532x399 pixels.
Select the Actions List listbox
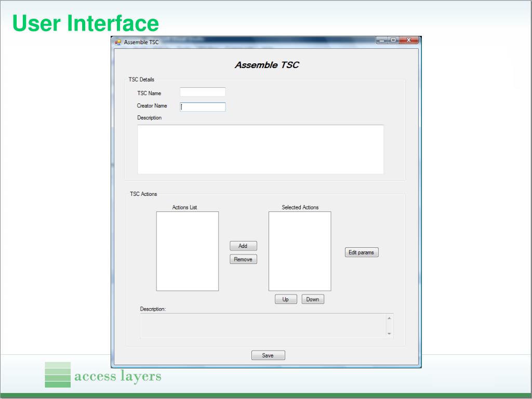pyautogui.click(x=187, y=251)
